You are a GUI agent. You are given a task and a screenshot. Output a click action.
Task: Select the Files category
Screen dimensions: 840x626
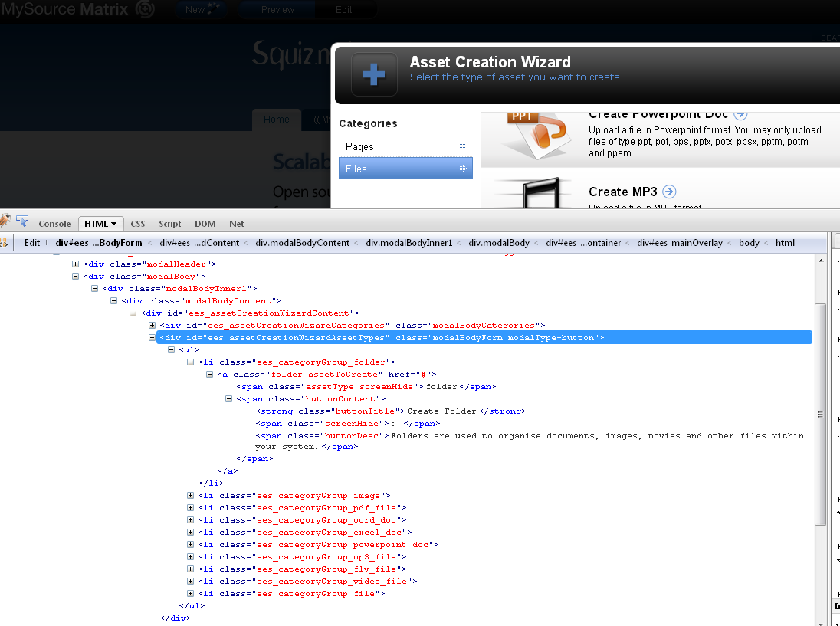tap(405, 169)
